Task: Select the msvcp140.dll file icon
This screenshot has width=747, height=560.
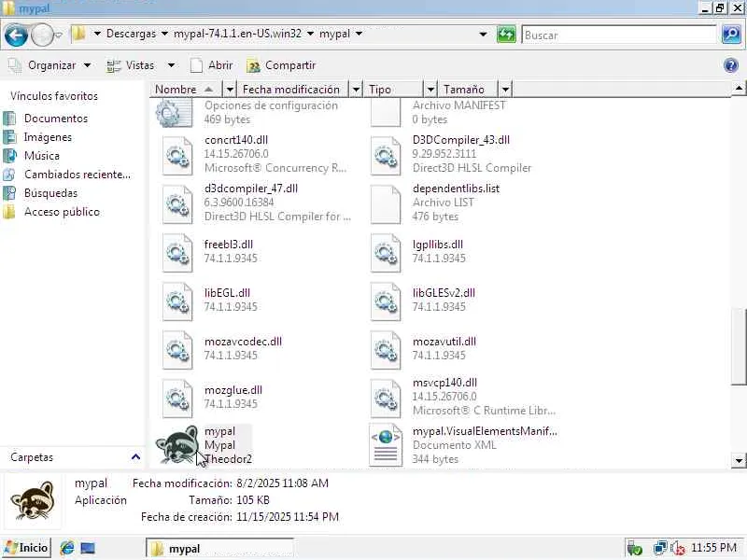Action: click(x=386, y=399)
